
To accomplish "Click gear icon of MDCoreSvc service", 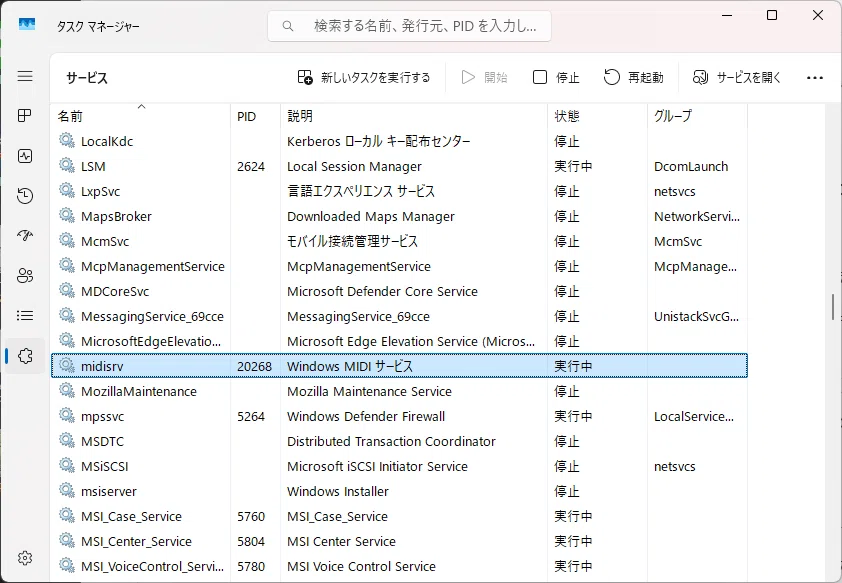I will pyautogui.click(x=67, y=290).
